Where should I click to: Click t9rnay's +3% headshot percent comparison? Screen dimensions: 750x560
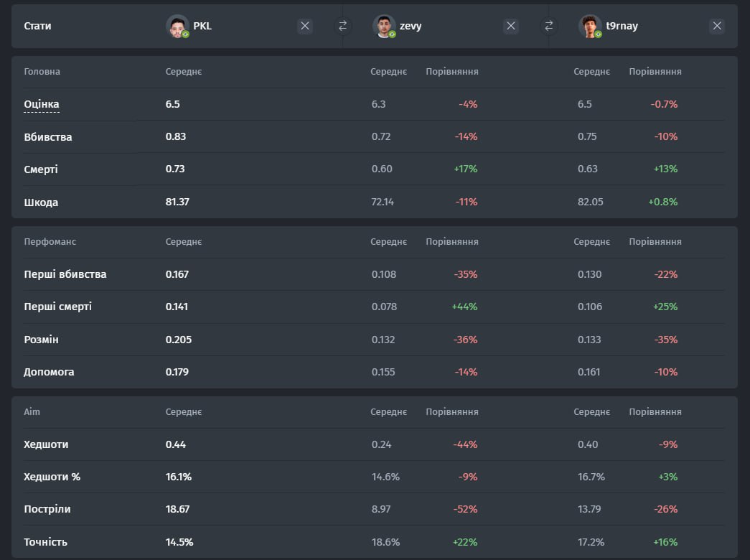coord(668,477)
